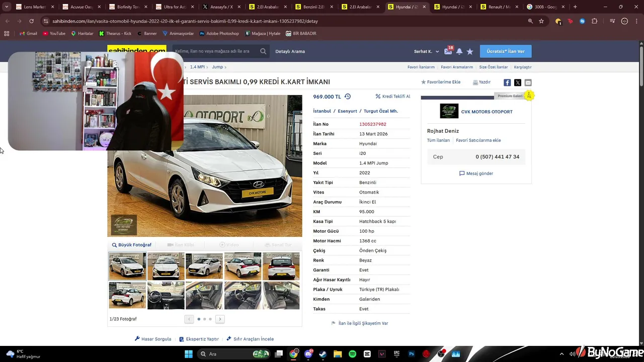Open the Adobe Photoshop bookmark
Viewport: 644px width, 362px height.
[219, 33]
